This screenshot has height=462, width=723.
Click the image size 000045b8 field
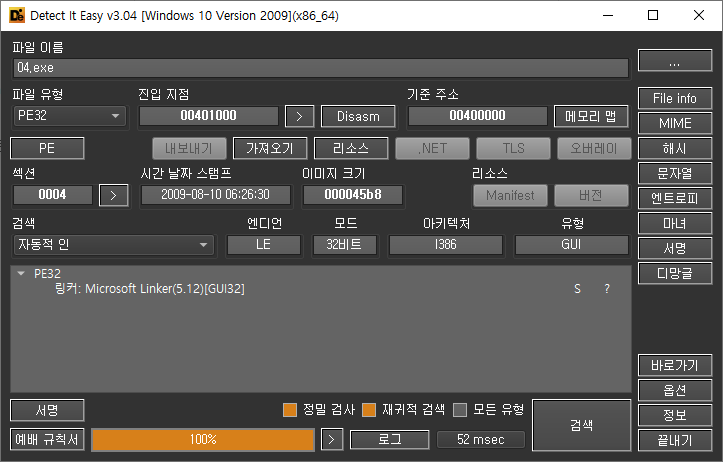(x=353, y=195)
